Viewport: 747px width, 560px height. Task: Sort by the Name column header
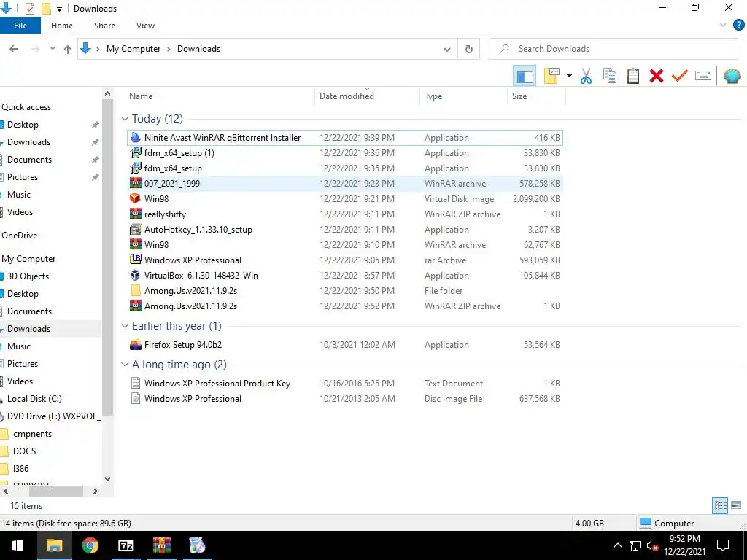141,96
